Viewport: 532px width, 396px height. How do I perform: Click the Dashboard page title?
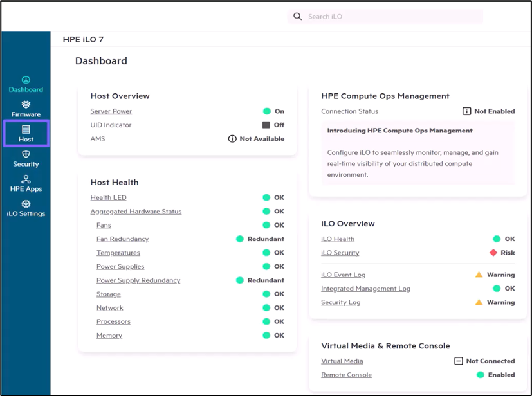click(101, 61)
